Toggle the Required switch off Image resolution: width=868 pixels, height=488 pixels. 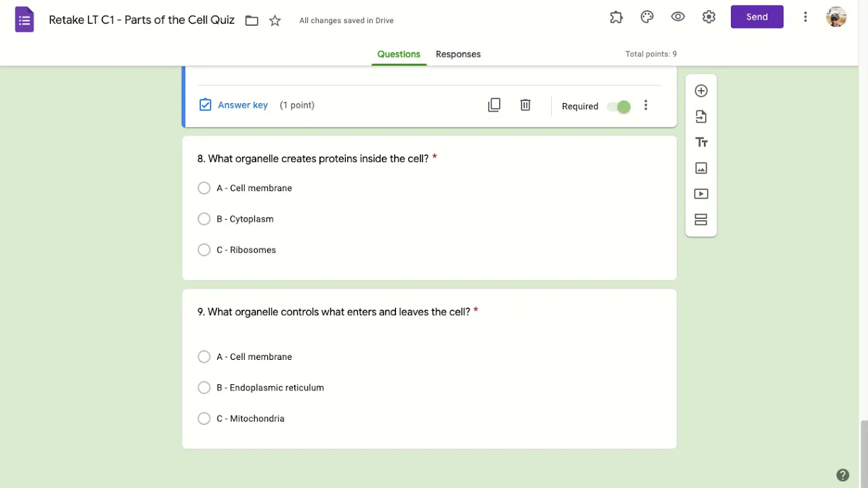point(618,106)
